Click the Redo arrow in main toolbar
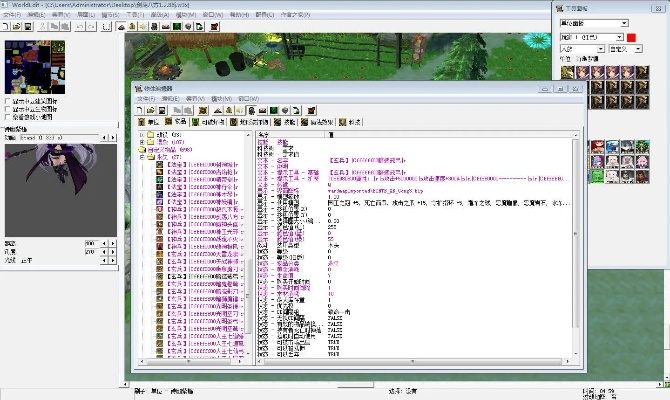The height and width of the screenshot is (400, 670). tap(91, 26)
